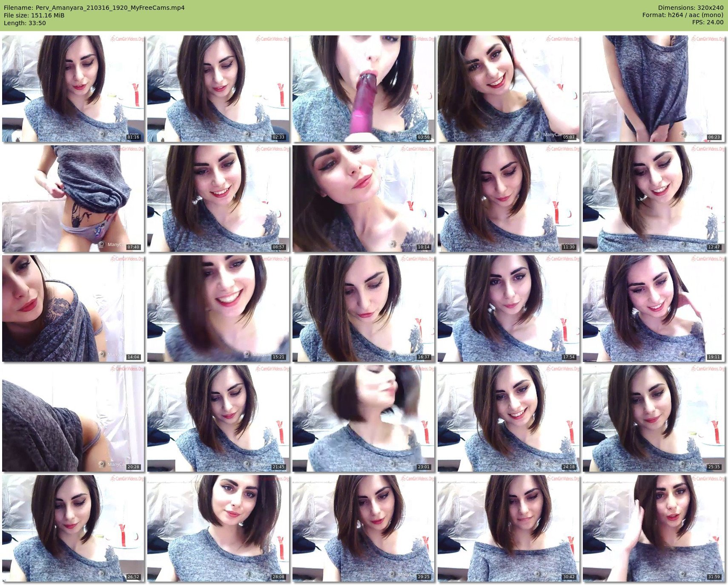Choose the frame at timestamp 21:45
This screenshot has width=728, height=585.
click(218, 418)
